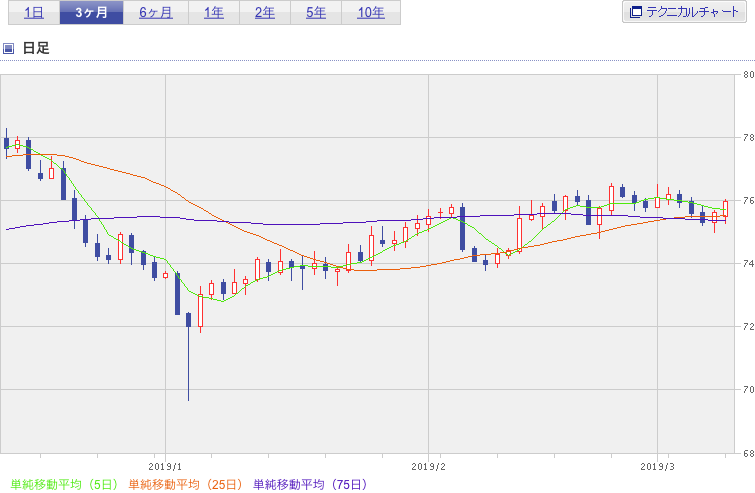Click the long-wick candlestick reaching below 70
This screenshot has width=755, height=493.
(188, 356)
